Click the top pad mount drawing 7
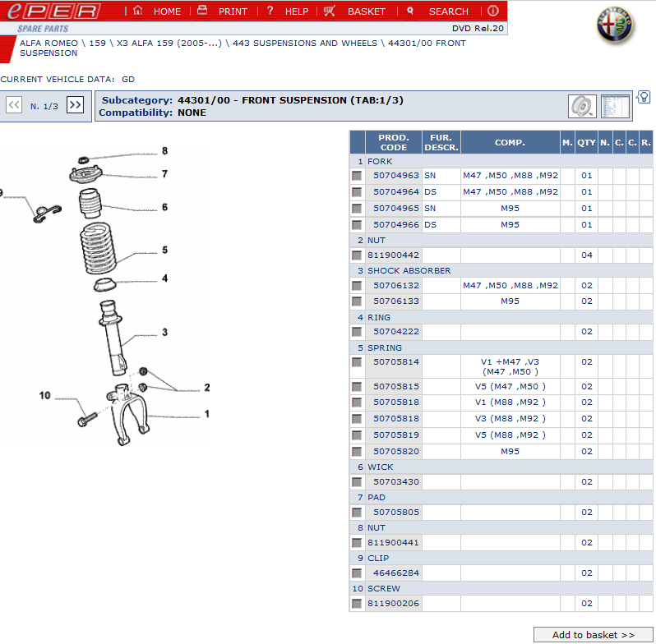The height and width of the screenshot is (644, 656). click(x=85, y=174)
